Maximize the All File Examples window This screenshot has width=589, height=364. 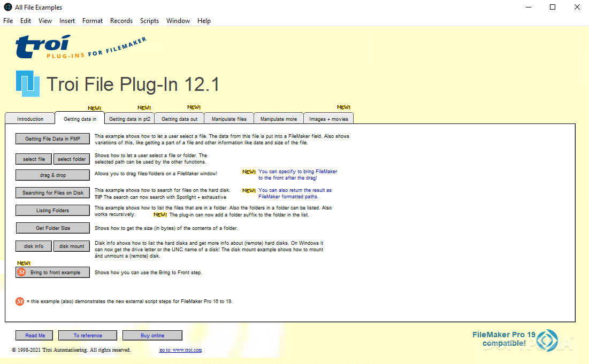[553, 7]
